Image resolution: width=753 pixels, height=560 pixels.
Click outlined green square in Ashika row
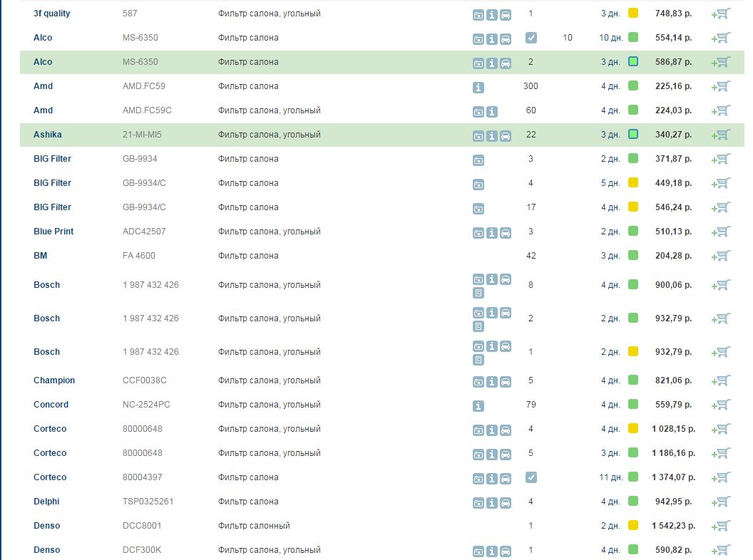pos(633,135)
